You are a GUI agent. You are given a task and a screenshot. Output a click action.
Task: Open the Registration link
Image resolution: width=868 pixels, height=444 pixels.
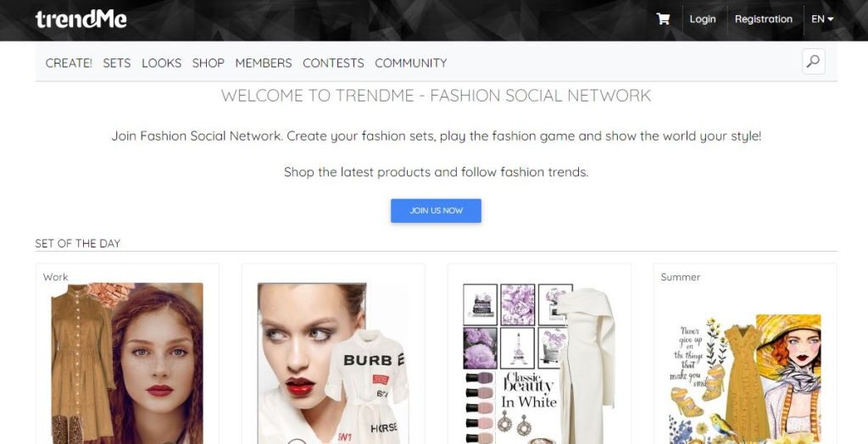coord(764,19)
